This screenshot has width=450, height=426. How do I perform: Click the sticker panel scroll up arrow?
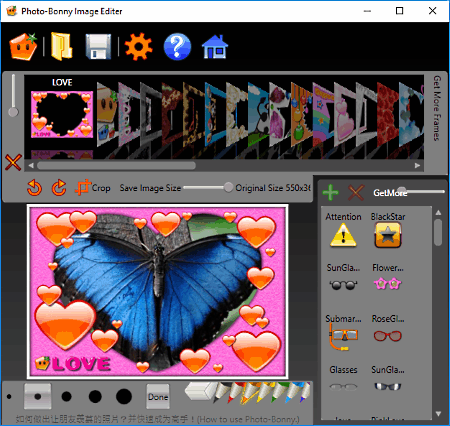439,212
